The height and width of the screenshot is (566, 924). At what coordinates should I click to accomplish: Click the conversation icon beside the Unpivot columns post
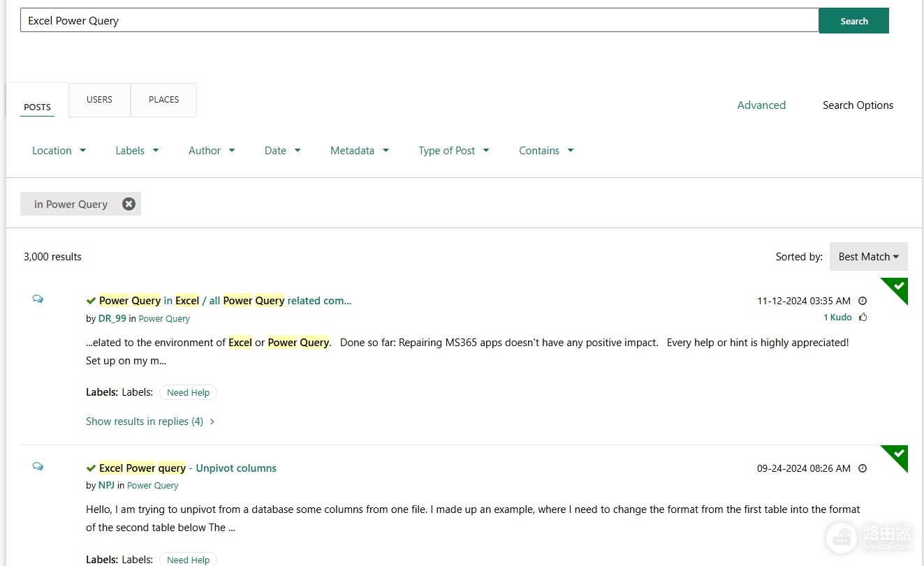tap(38, 466)
